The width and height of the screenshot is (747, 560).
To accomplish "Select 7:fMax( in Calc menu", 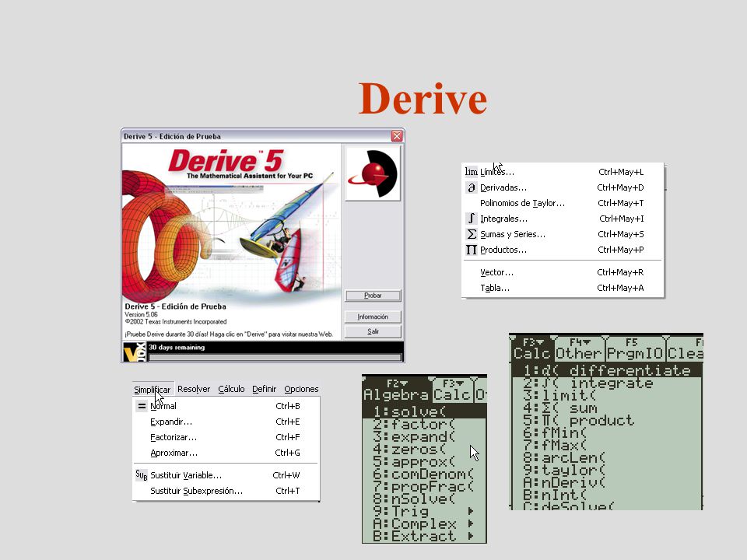I will point(606,445).
